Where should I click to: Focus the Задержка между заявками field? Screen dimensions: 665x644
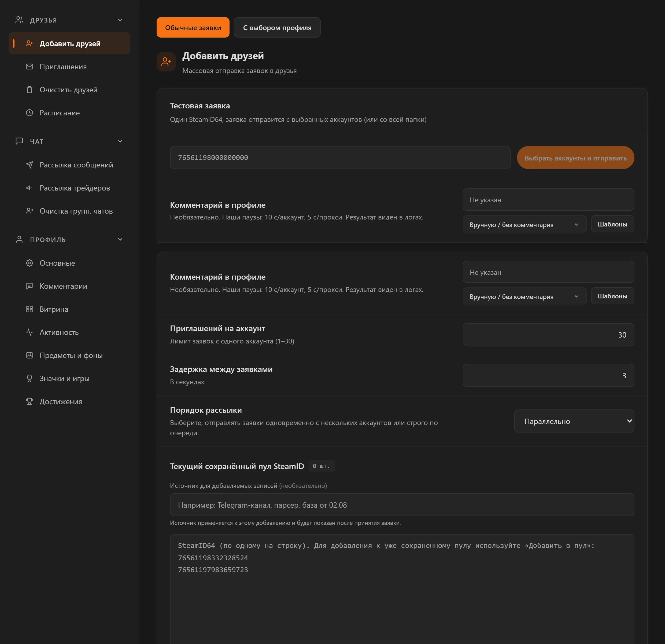point(548,375)
